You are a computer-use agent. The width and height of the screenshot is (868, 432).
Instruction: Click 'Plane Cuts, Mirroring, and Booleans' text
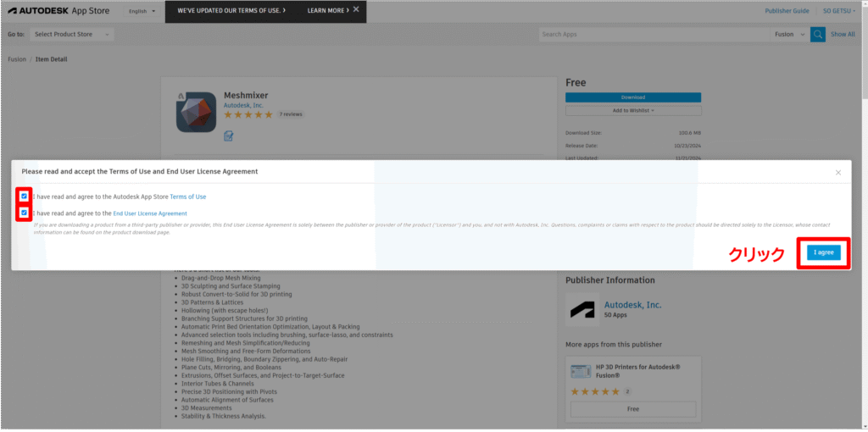[231, 368]
